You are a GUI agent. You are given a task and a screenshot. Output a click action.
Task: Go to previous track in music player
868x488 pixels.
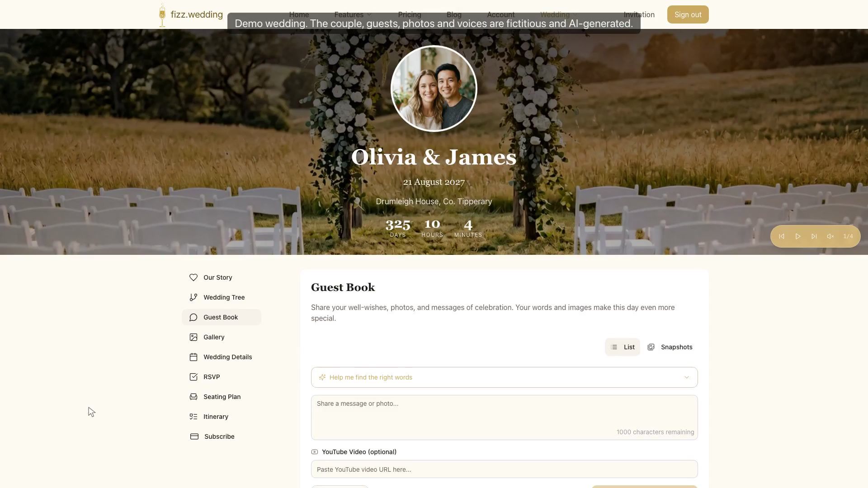click(782, 236)
